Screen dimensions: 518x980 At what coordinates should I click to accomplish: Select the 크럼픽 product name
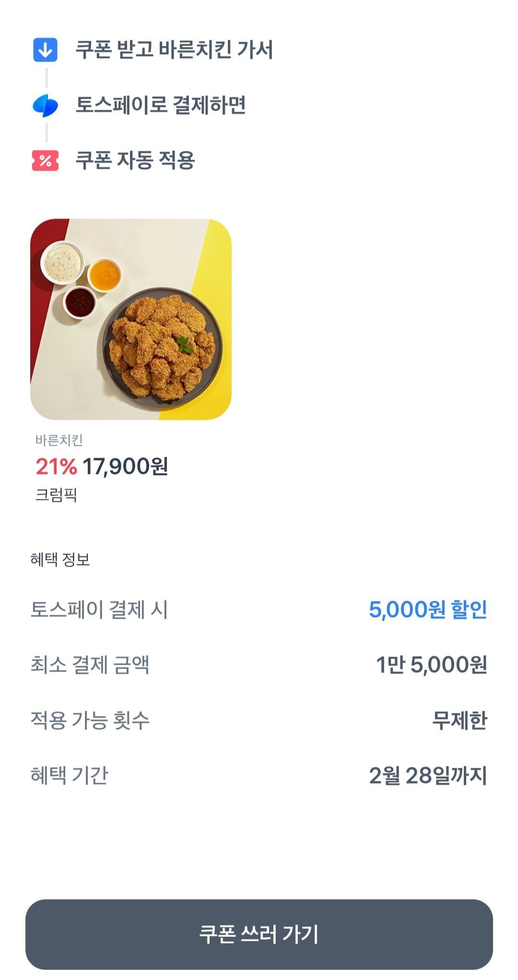point(56,495)
